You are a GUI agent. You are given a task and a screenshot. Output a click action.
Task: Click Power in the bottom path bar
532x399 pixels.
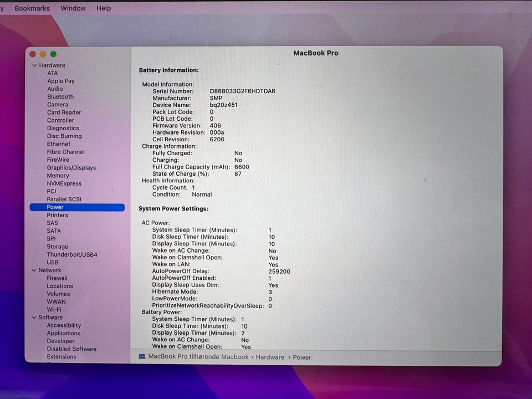pos(302,357)
